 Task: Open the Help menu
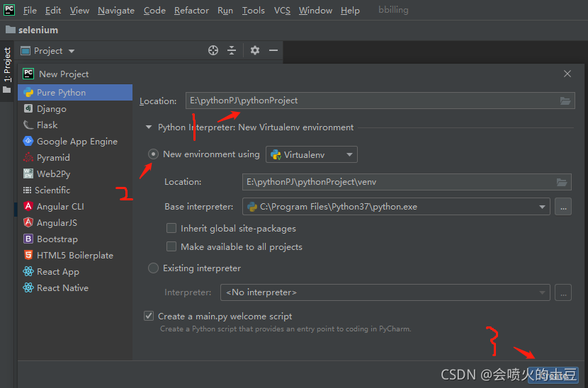350,11
